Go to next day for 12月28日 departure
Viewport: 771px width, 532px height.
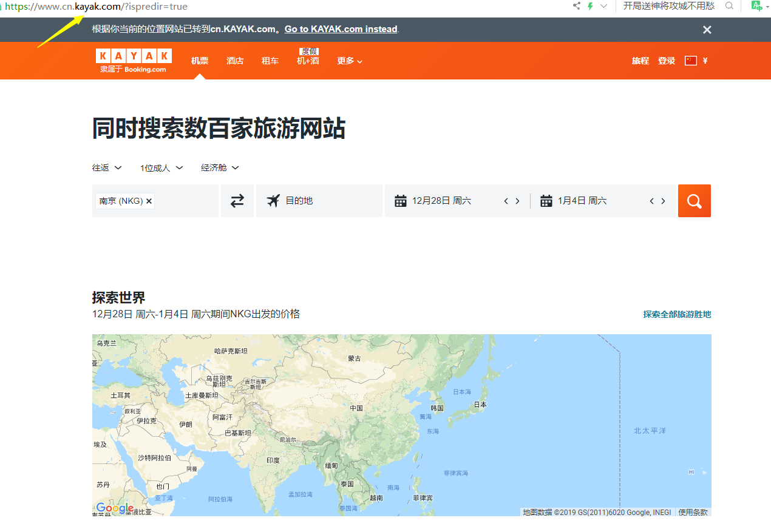[x=517, y=201]
